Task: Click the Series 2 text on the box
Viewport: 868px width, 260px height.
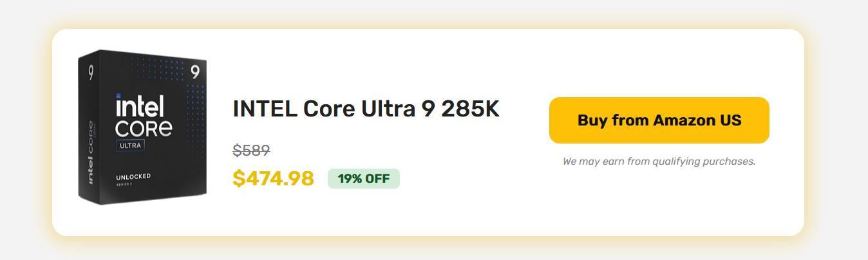Action: click(x=124, y=185)
